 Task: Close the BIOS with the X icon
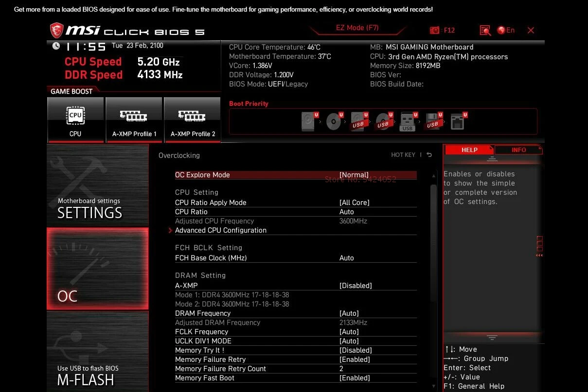point(531,30)
